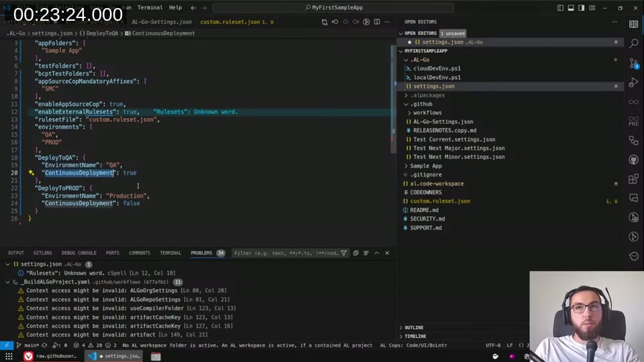Close the bottom panel
Image resolution: width=644 pixels, height=362 pixels.
pyautogui.click(x=387, y=253)
